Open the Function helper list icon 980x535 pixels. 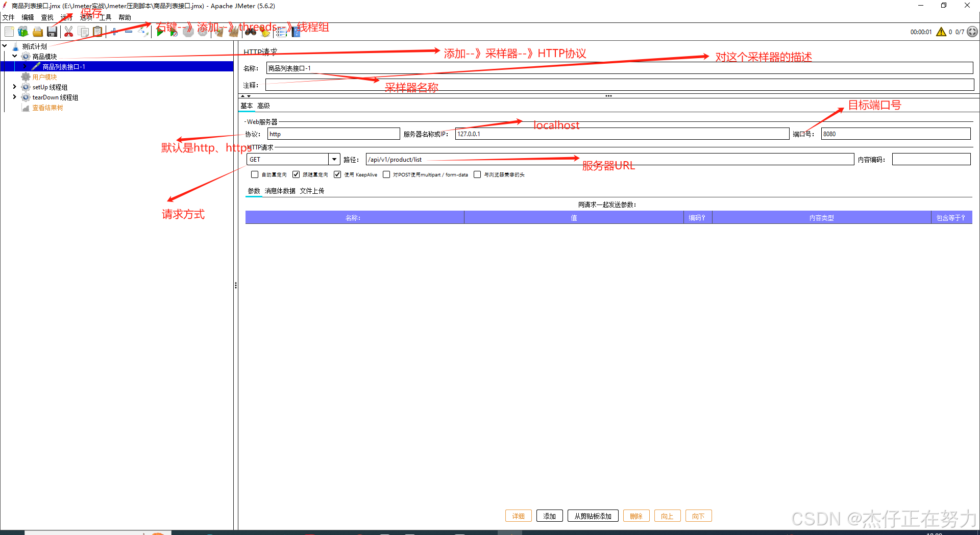coord(281,32)
